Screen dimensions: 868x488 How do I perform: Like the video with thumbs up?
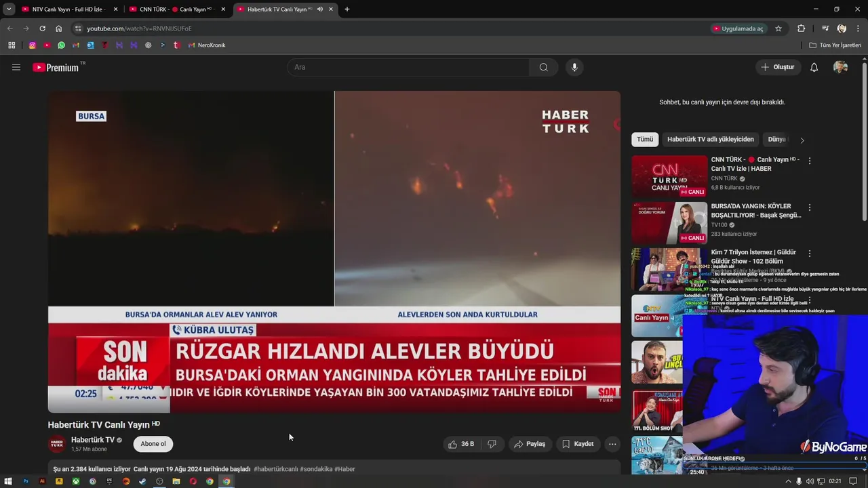tap(461, 444)
